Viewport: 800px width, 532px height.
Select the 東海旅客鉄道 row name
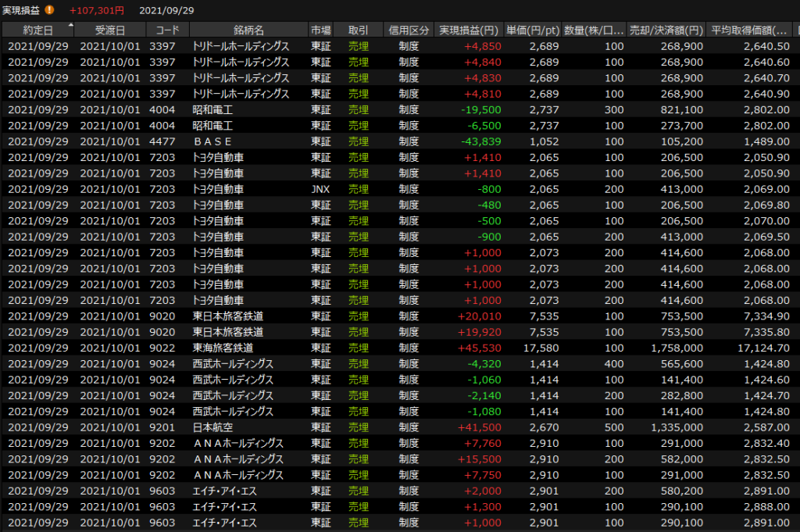click(x=223, y=348)
